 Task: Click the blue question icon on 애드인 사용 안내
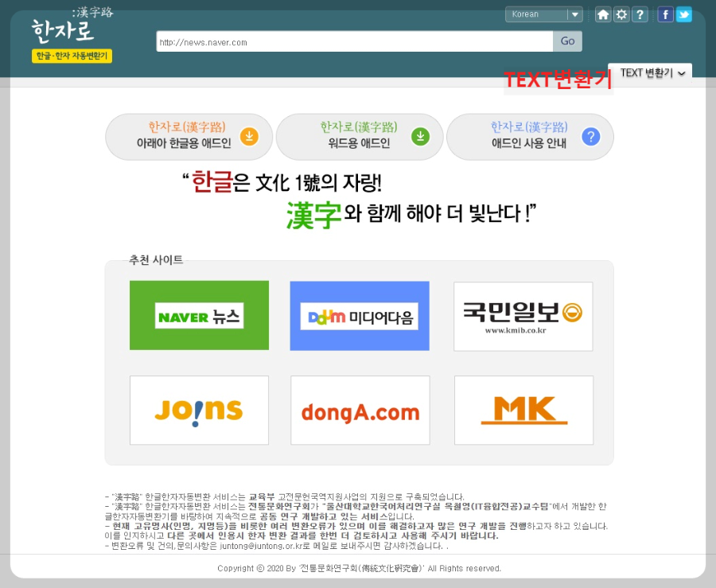[591, 136]
